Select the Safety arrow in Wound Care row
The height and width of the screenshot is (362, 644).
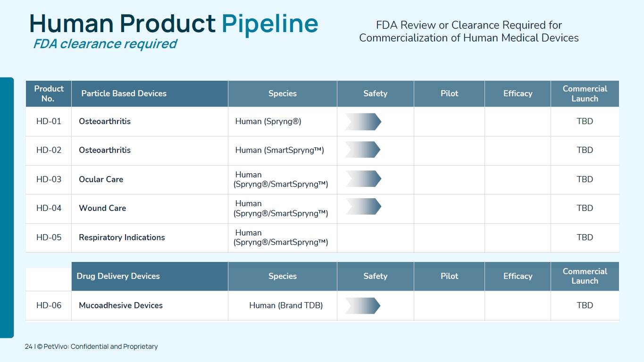(x=363, y=207)
